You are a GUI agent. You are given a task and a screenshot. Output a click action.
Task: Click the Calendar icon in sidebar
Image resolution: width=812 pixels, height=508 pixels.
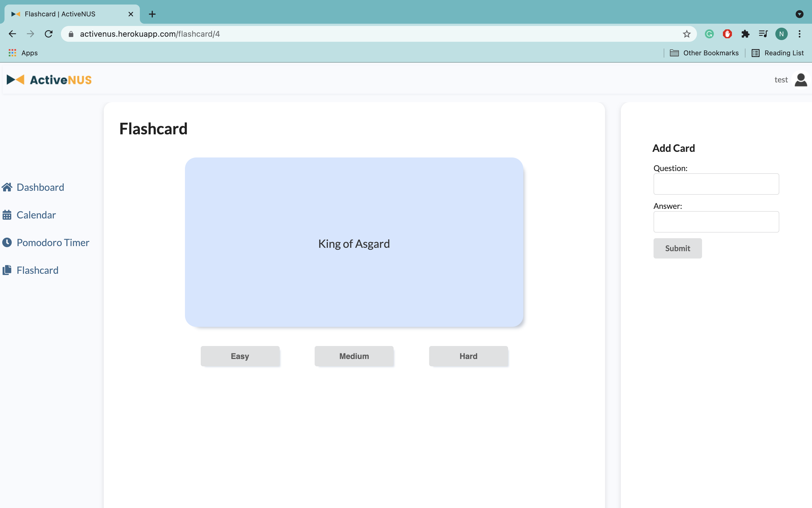tap(7, 215)
